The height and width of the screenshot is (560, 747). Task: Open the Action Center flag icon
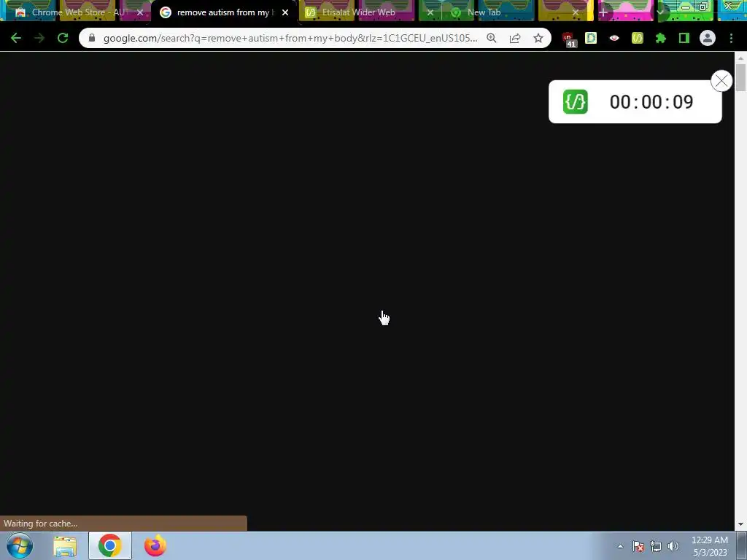638,546
